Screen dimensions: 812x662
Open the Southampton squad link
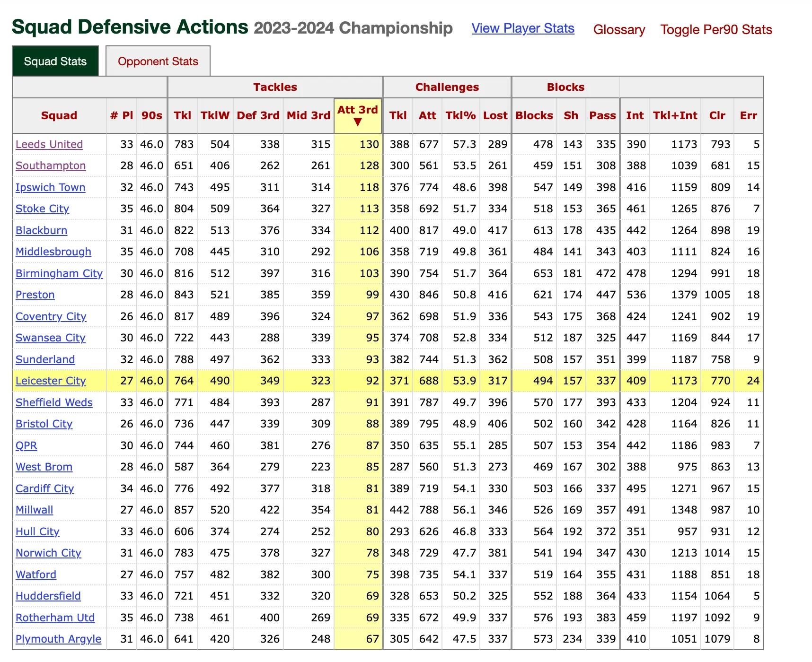tap(51, 165)
